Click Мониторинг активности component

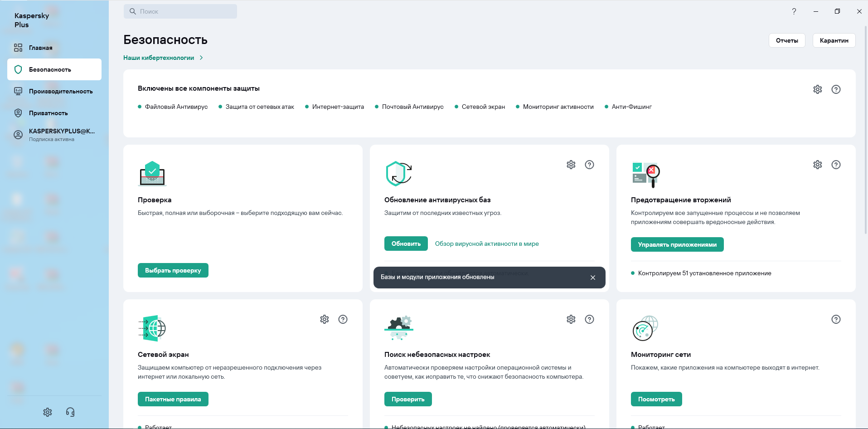555,107
